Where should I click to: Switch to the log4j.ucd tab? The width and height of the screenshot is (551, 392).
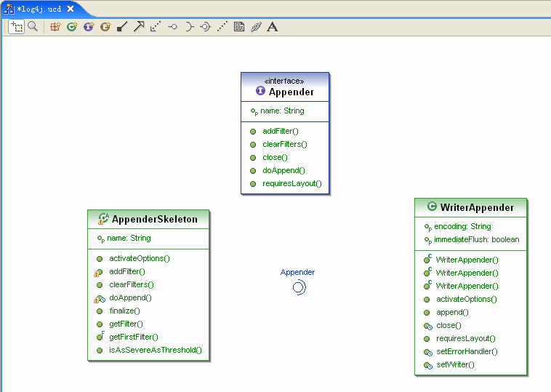(x=39, y=9)
